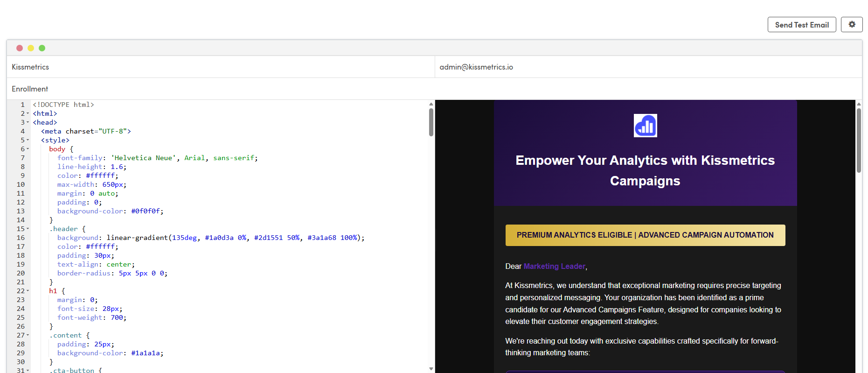Click the meta charset UTF-8 line
The height and width of the screenshot is (373, 868).
[x=86, y=131]
